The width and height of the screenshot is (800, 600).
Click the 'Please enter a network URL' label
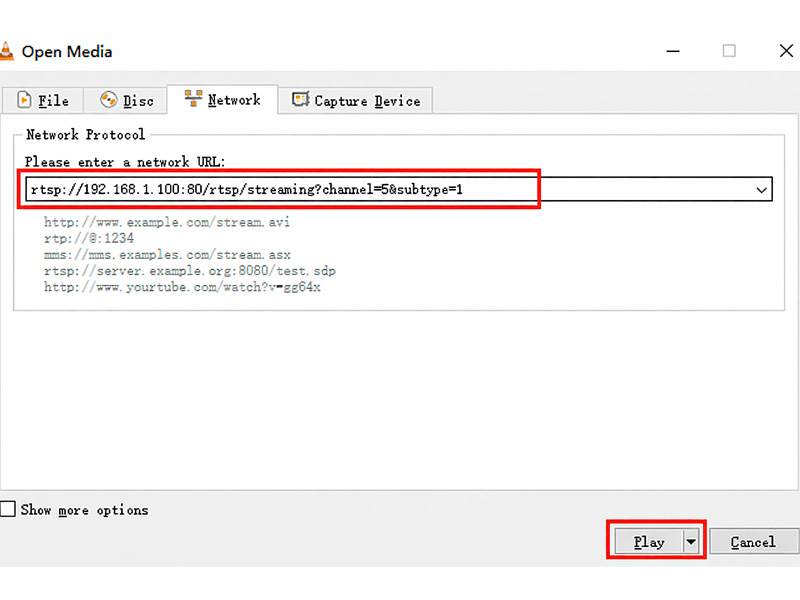[125, 162]
